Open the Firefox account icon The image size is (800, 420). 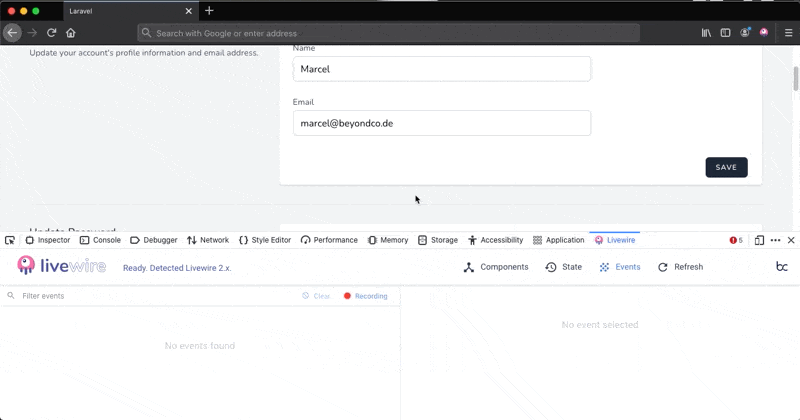[745, 33]
